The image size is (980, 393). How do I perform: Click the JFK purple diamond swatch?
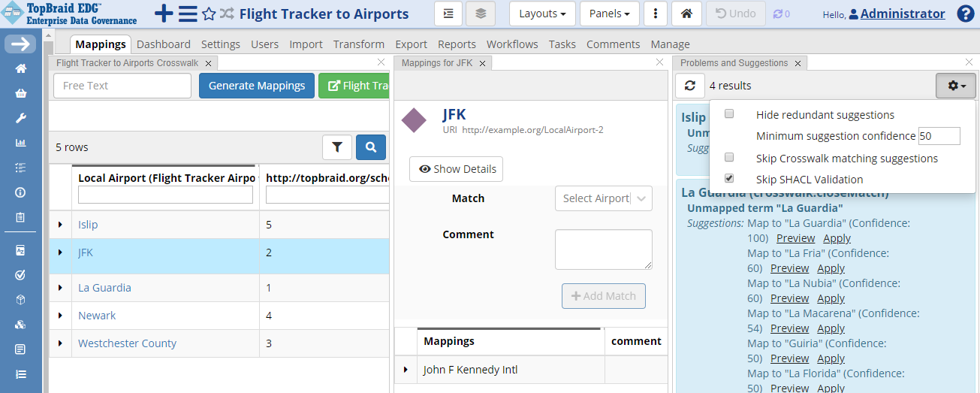click(415, 120)
